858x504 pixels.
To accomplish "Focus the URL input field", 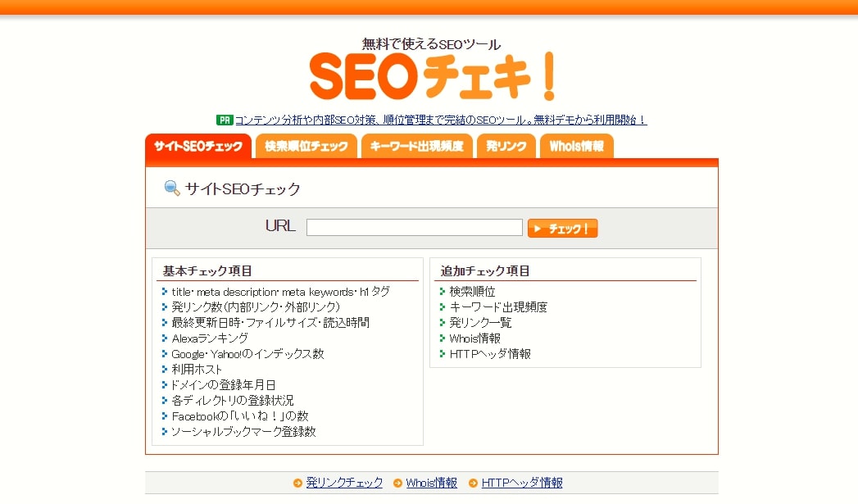I will coord(414,227).
